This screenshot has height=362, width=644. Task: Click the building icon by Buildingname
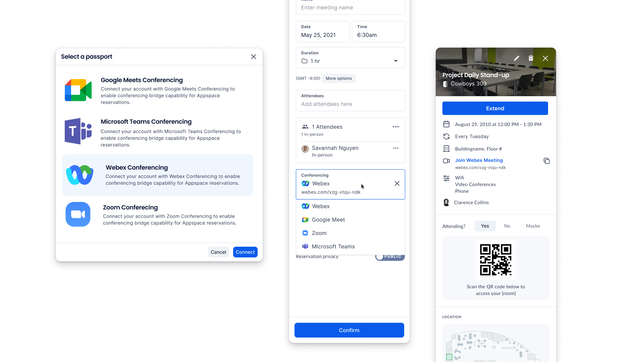tap(446, 148)
